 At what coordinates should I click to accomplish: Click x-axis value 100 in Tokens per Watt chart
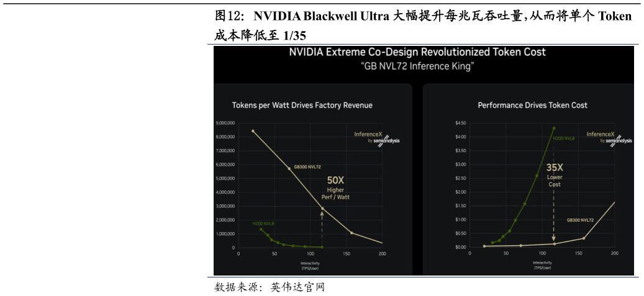(310, 254)
